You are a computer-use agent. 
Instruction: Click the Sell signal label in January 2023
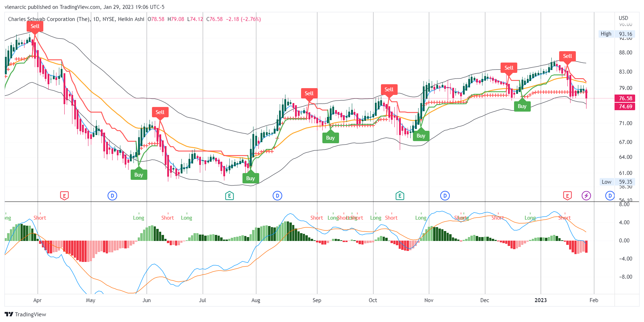[x=567, y=56]
